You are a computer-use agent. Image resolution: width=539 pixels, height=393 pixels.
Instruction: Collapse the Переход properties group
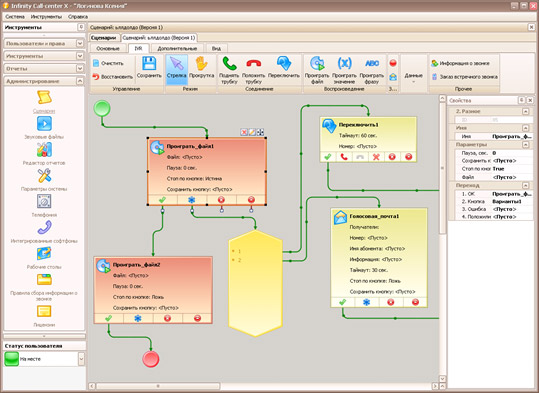(x=526, y=185)
